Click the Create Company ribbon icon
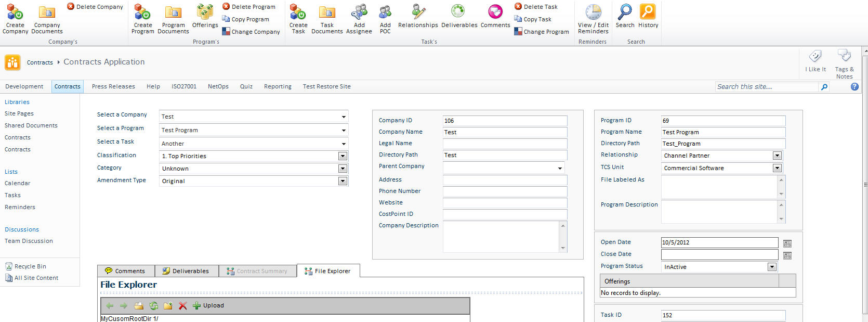 click(15, 19)
